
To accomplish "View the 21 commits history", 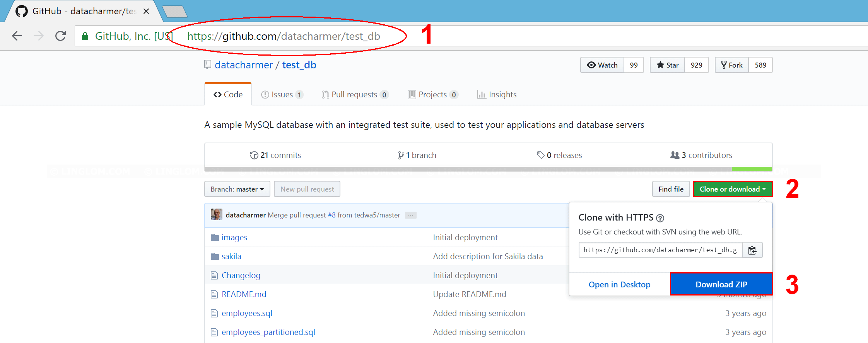I will (275, 155).
